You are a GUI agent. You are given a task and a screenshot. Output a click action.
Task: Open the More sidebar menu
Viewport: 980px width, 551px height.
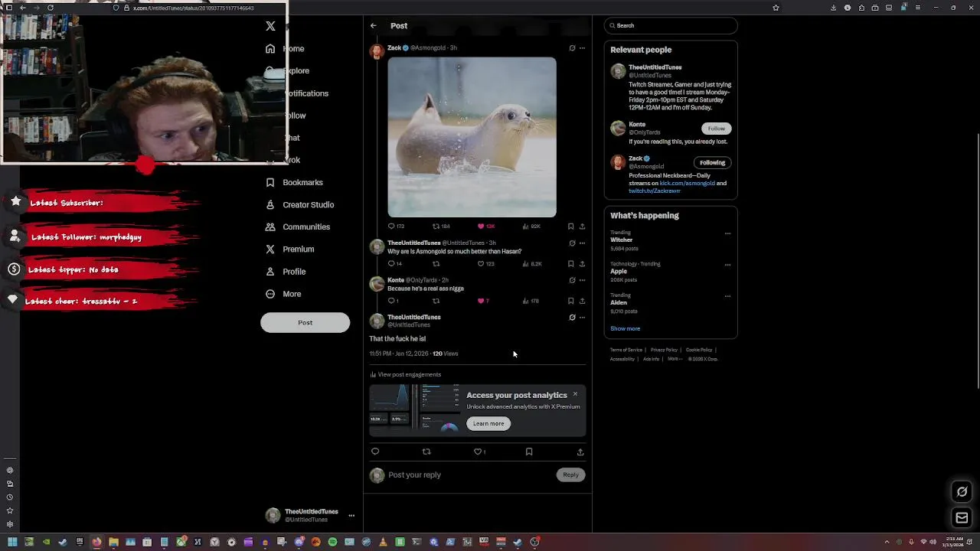coord(283,294)
